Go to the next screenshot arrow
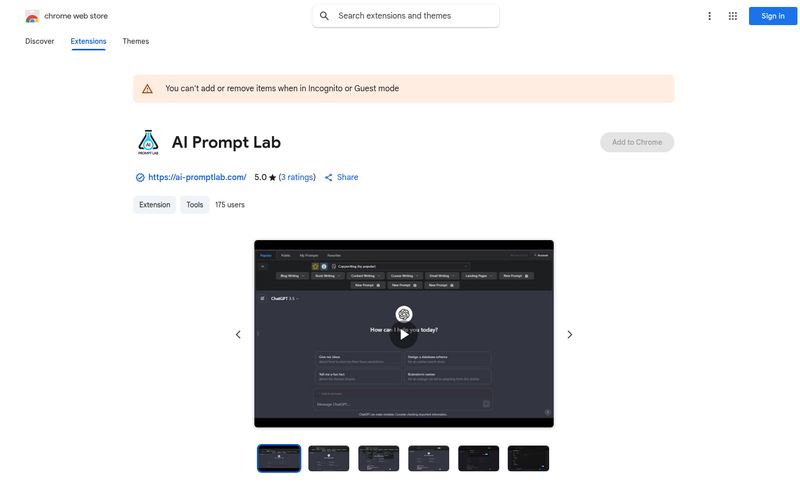The image size is (800, 496). point(570,335)
